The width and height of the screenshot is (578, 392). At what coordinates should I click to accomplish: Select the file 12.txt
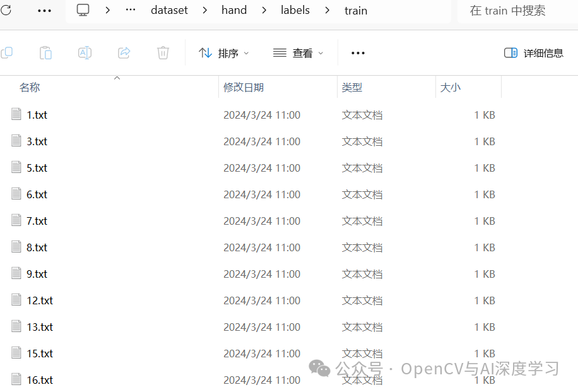click(x=40, y=300)
